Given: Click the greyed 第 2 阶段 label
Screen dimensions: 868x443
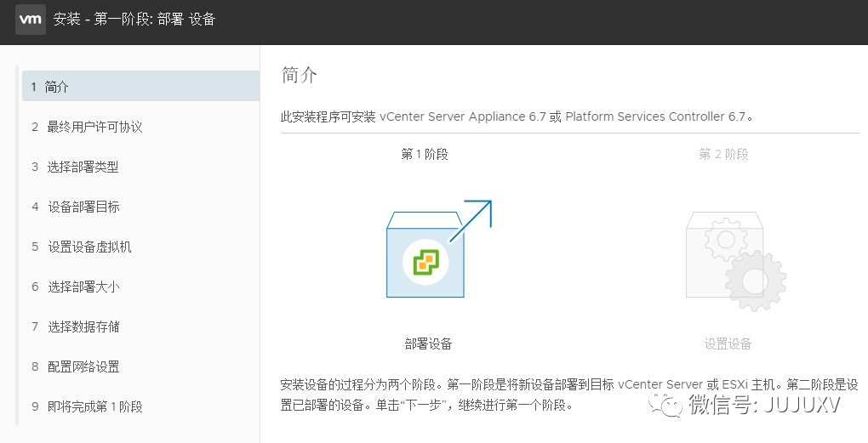Looking at the screenshot, I should coord(724,154).
